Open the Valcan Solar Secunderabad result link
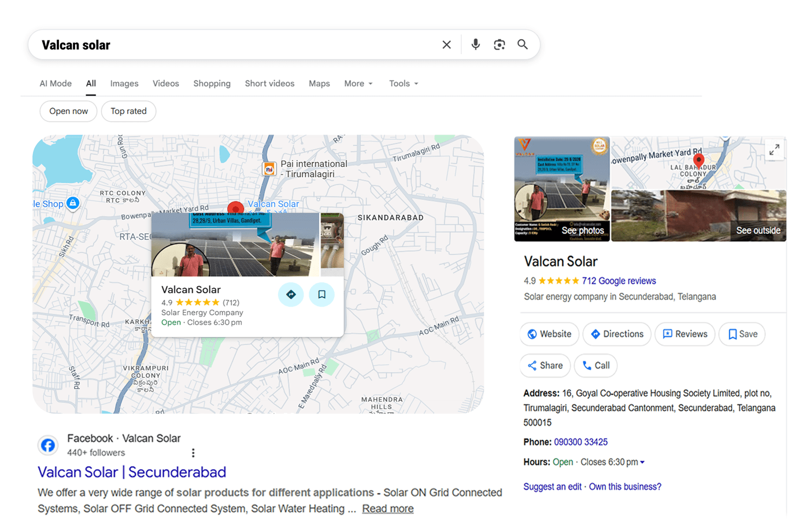 [x=131, y=472]
